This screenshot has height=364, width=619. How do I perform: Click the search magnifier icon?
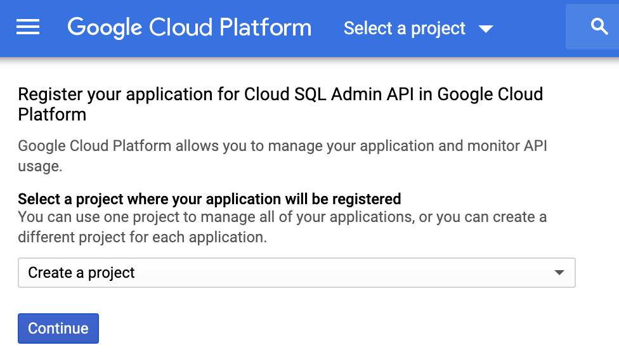click(599, 27)
